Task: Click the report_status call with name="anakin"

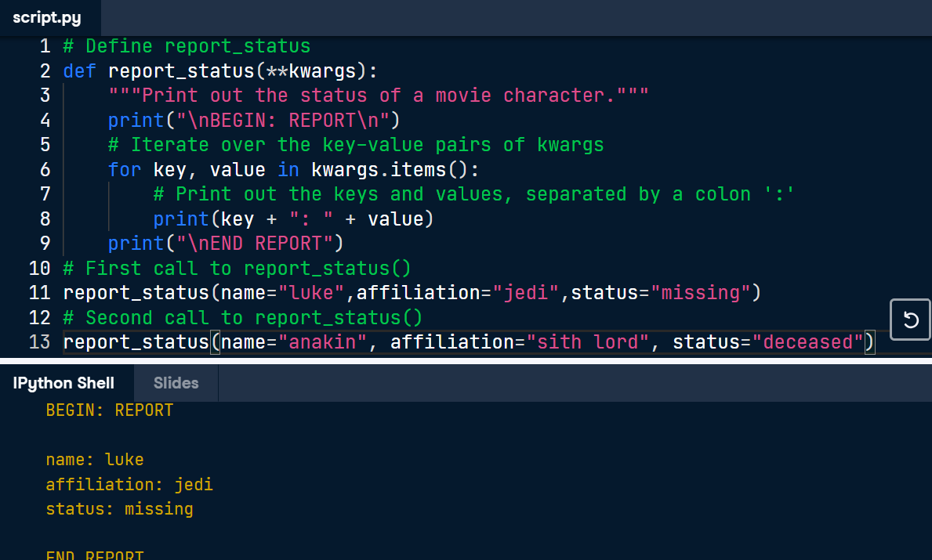Action: pyautogui.click(x=469, y=342)
